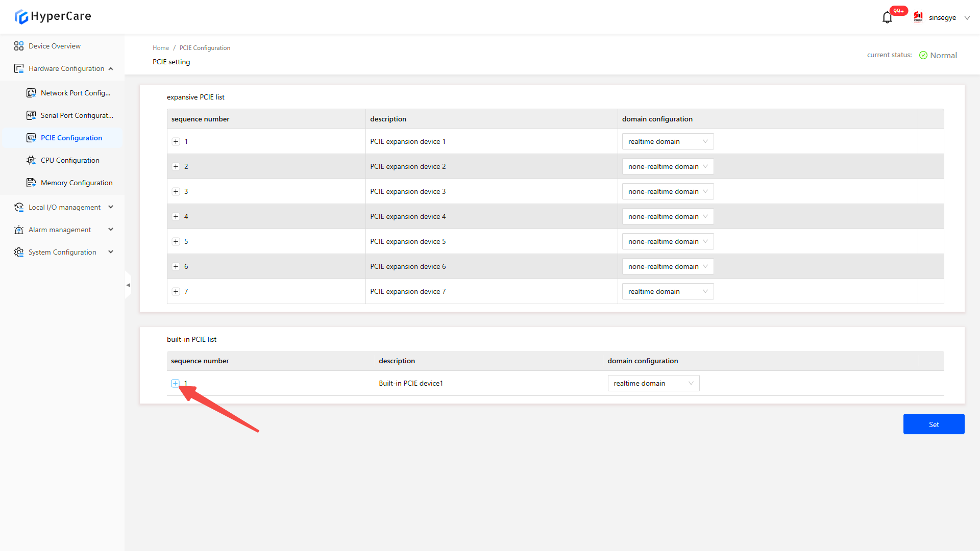Click the Network Port Config icon

[31, 93]
